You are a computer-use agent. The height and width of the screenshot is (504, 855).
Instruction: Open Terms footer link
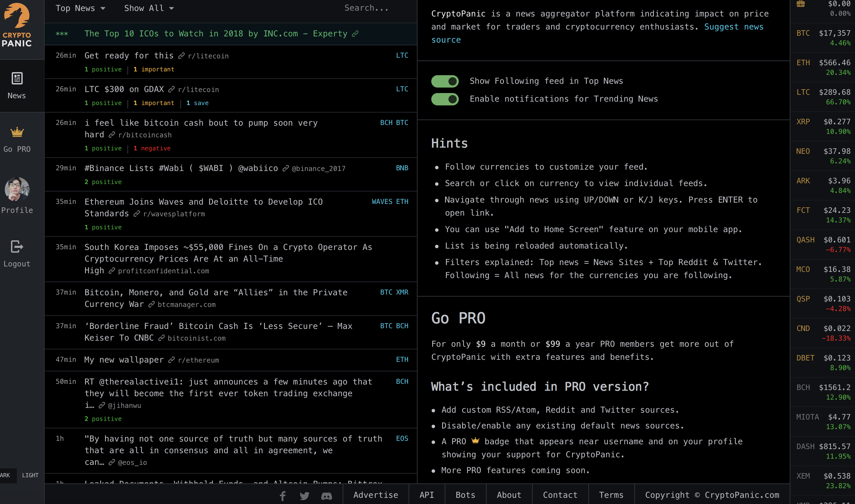click(611, 495)
